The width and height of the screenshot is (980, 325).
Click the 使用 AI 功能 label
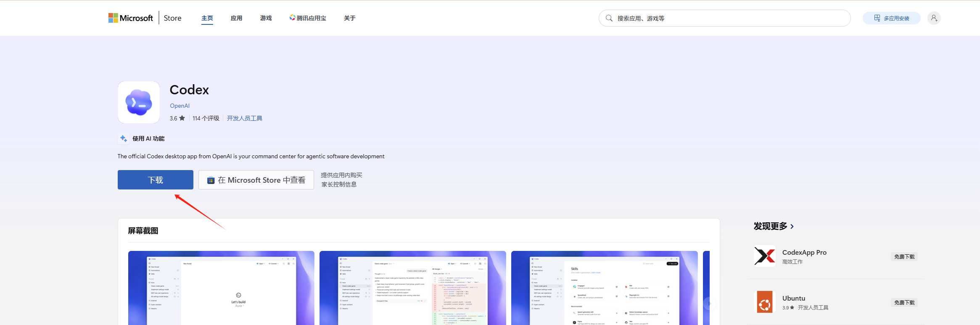[x=148, y=139]
